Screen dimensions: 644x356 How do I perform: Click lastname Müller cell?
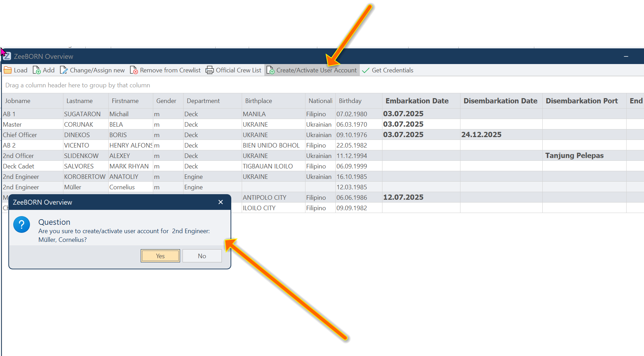(x=86, y=187)
